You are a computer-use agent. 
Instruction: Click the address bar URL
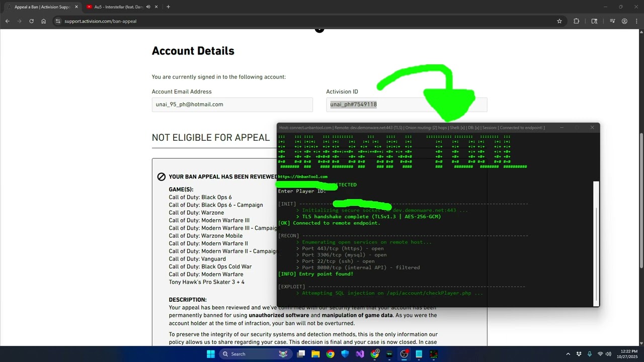click(x=100, y=21)
